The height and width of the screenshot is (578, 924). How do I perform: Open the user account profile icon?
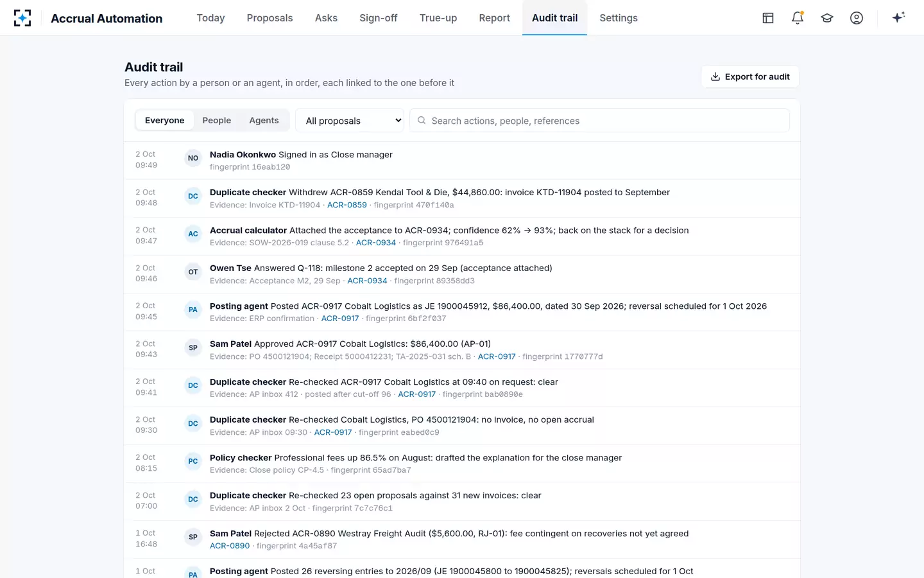(x=857, y=18)
